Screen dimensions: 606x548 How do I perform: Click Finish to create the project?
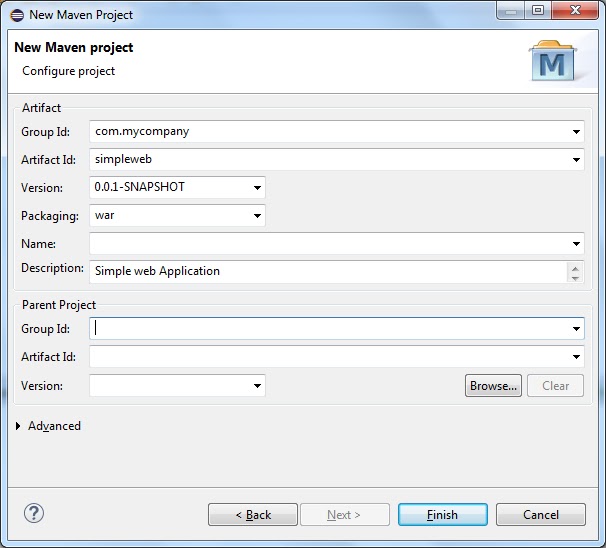tap(443, 515)
